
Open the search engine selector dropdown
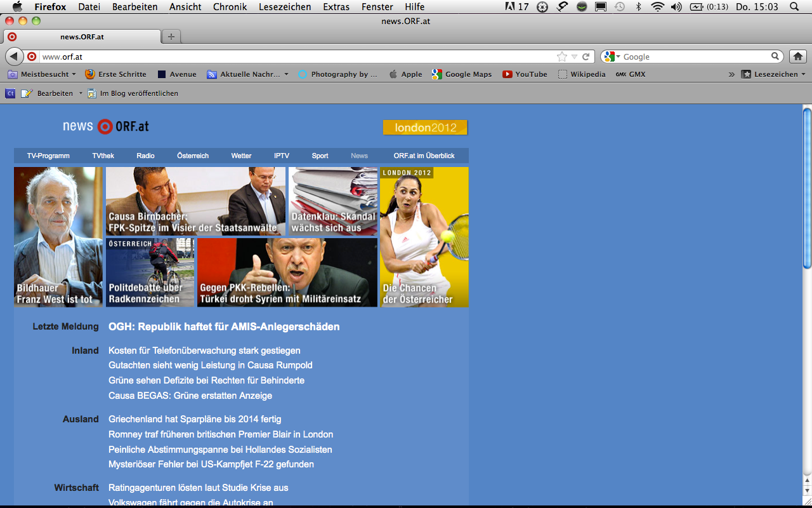[x=619, y=57]
